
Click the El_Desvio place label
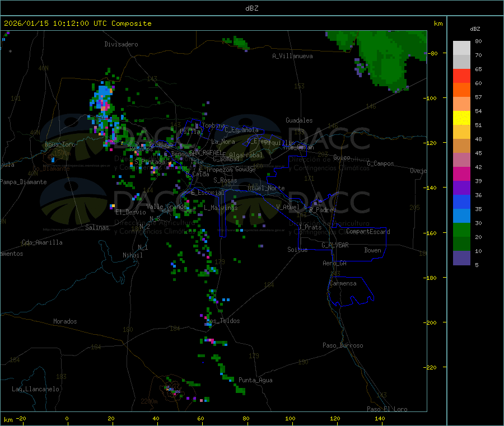[131, 212]
